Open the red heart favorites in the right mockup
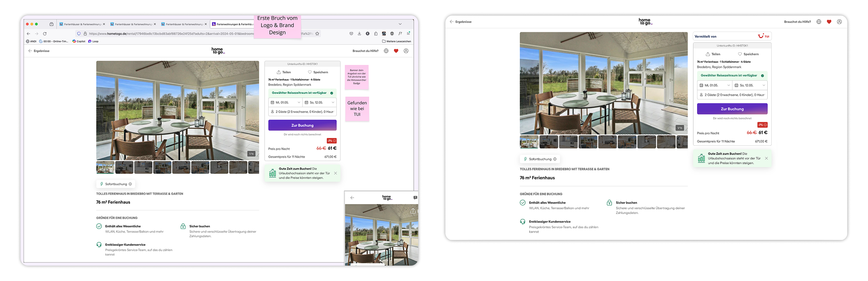The image size is (868, 281). point(829,22)
